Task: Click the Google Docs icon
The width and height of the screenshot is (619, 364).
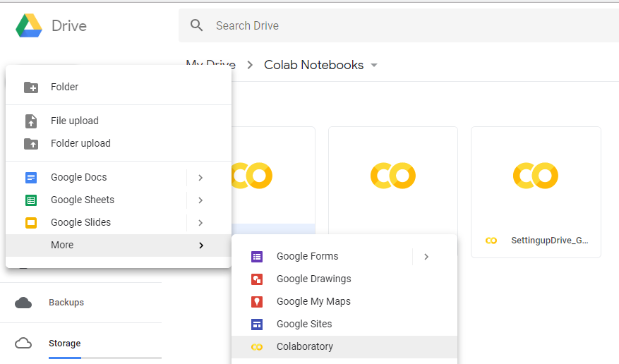Action: [x=31, y=178]
